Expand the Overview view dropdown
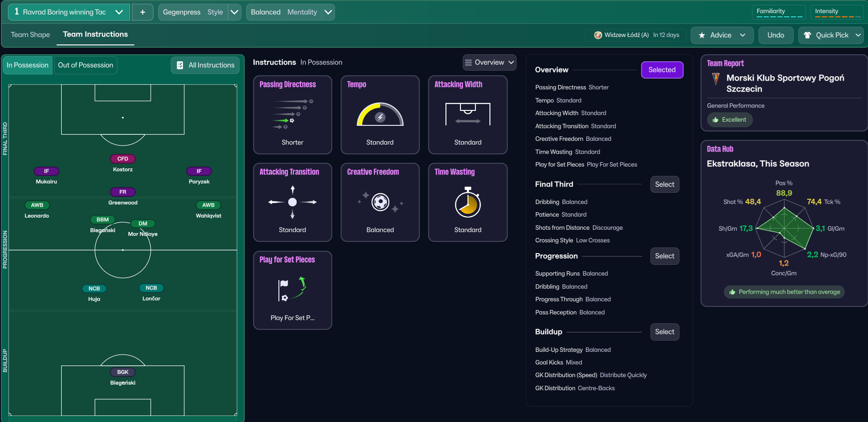This screenshot has width=868, height=422. click(x=489, y=62)
